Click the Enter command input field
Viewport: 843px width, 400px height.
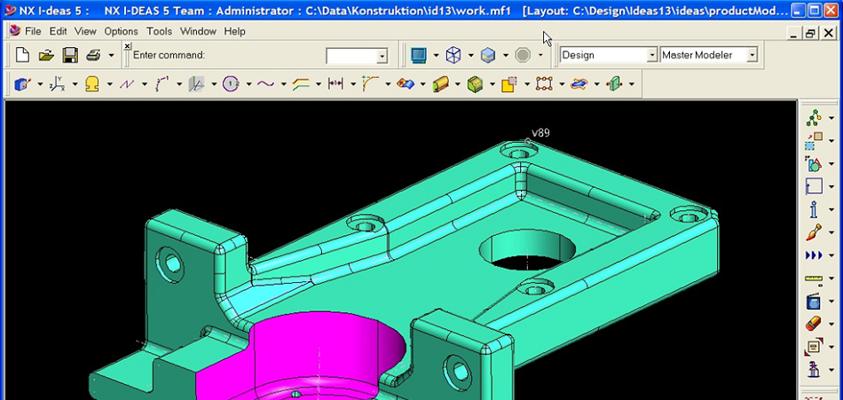coord(356,55)
